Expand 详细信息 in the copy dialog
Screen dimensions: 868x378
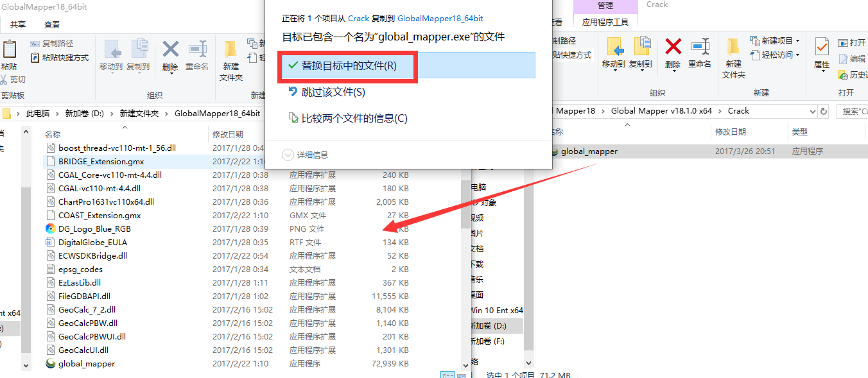[305, 155]
